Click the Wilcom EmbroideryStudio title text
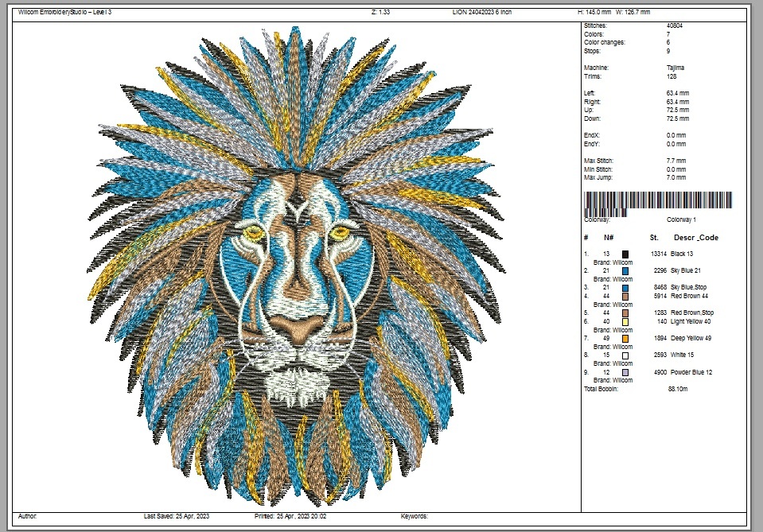The height and width of the screenshot is (532, 763). [64, 12]
